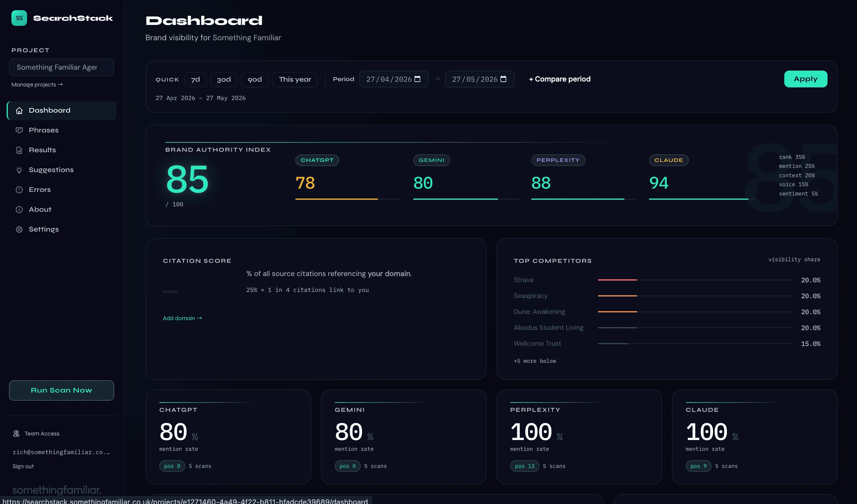Click the pos 0 badge in ChatGPT card

point(172,466)
